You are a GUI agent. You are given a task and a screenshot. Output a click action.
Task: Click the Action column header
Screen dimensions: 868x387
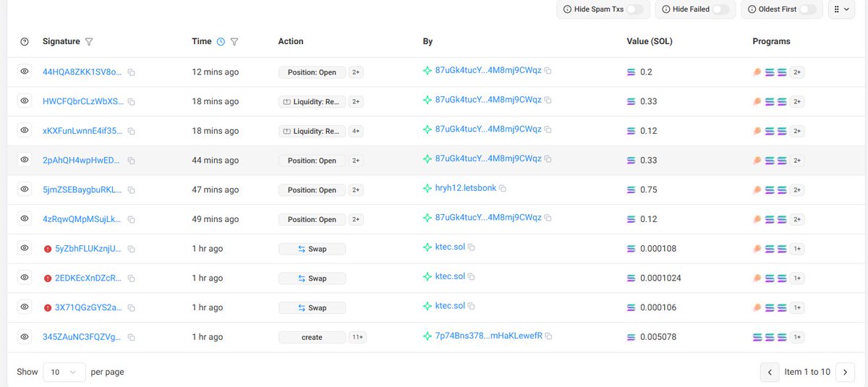pos(291,42)
